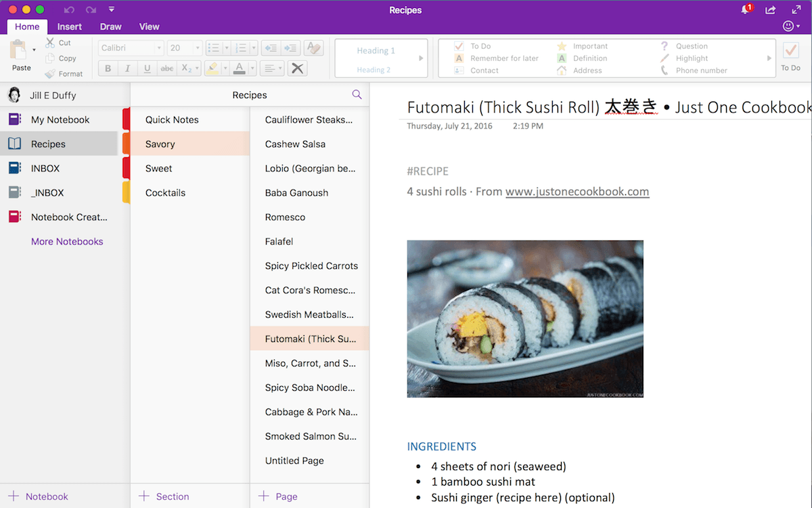Open the highlight color dropdown arrow

pyautogui.click(x=224, y=68)
